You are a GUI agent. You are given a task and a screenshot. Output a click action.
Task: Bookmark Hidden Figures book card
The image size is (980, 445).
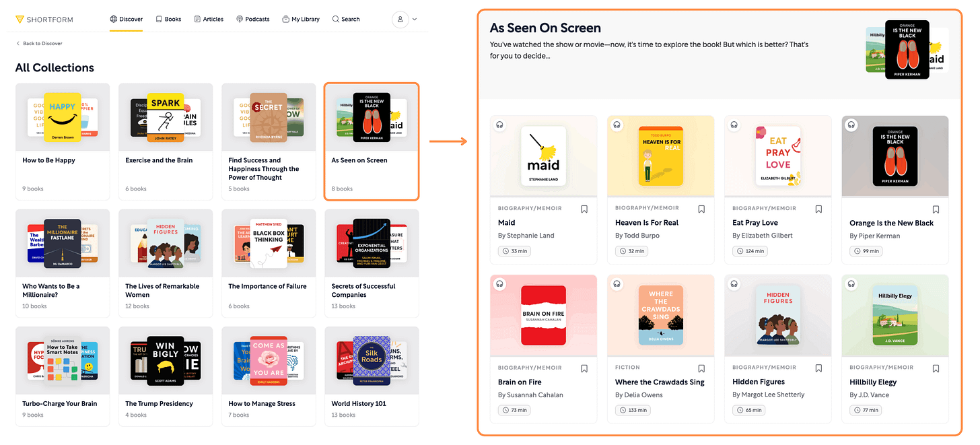[x=818, y=368]
